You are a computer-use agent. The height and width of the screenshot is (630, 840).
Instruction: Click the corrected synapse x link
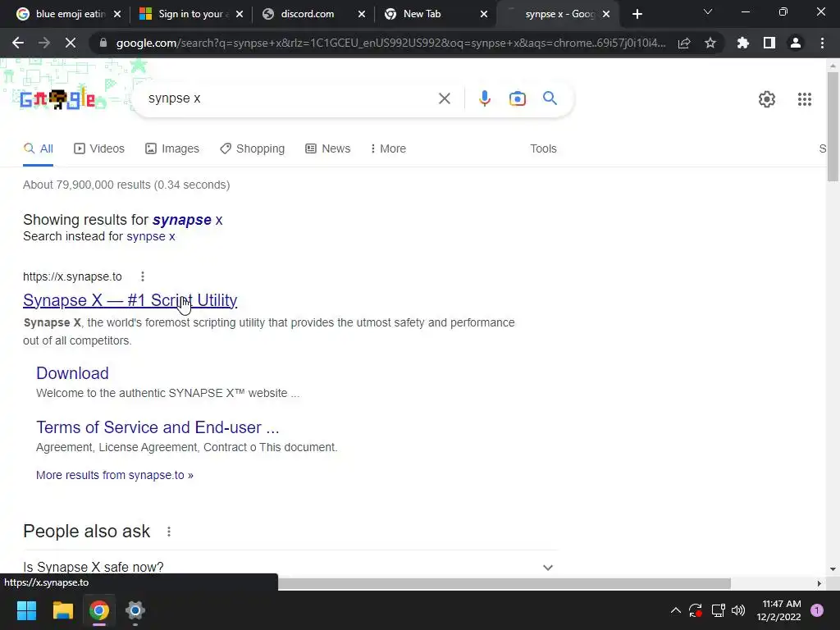(188, 220)
